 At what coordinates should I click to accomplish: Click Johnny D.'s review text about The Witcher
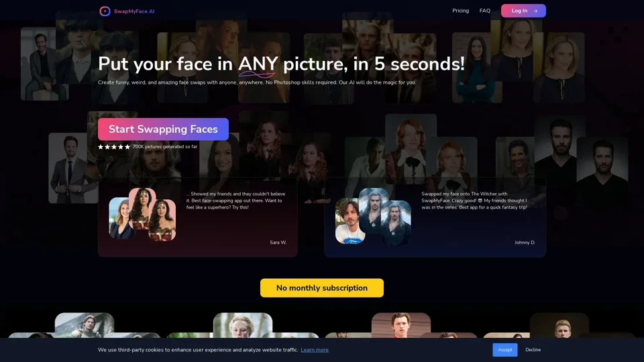pyautogui.click(x=474, y=200)
